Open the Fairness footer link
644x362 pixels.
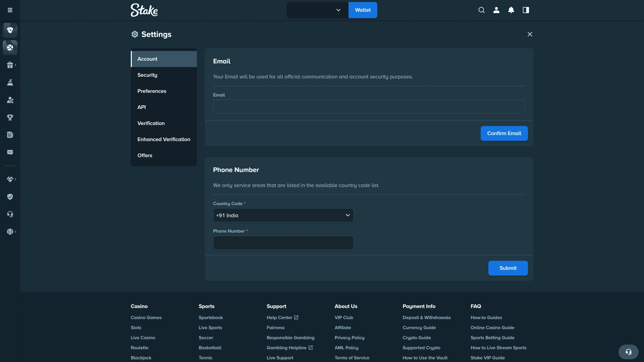coord(275,327)
